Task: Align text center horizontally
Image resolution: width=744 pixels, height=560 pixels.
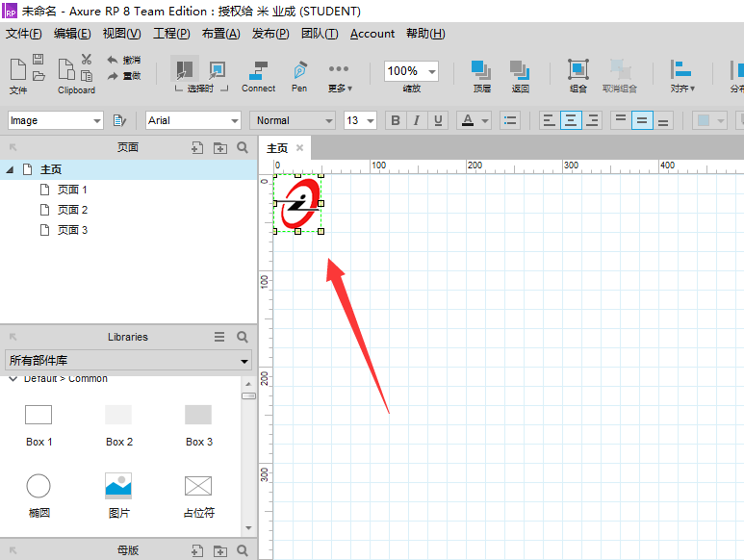Action: (571, 120)
